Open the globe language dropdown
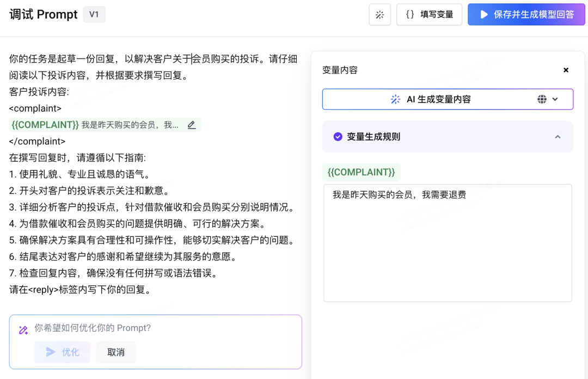Viewport: 588px width, 379px height. [548, 100]
